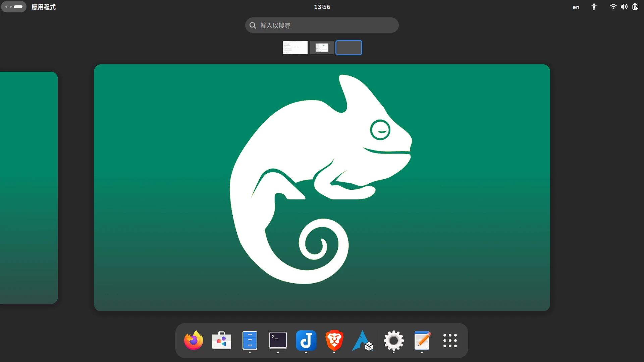The width and height of the screenshot is (644, 362).
Task: Open the en input source menu
Action: (x=576, y=7)
